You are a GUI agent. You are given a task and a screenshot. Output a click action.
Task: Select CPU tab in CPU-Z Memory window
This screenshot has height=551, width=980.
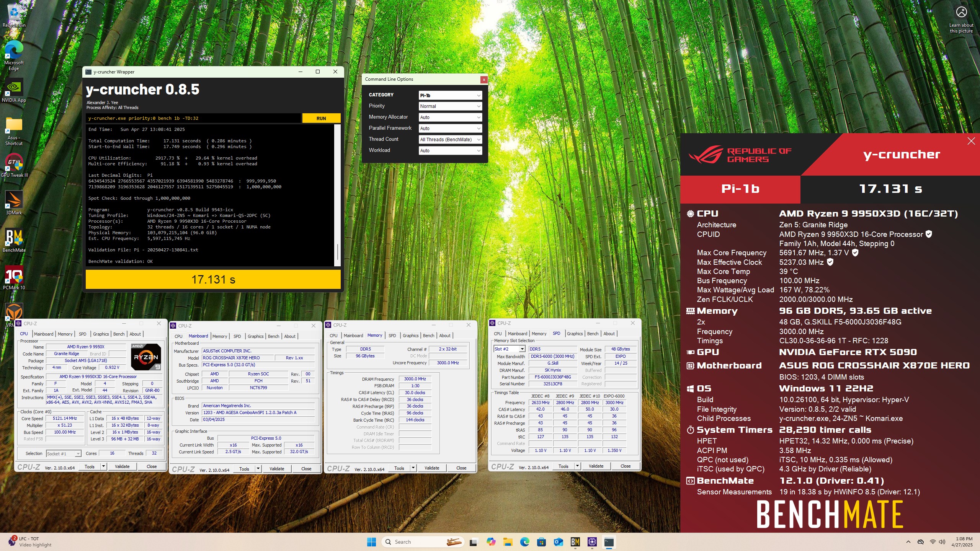pos(333,336)
